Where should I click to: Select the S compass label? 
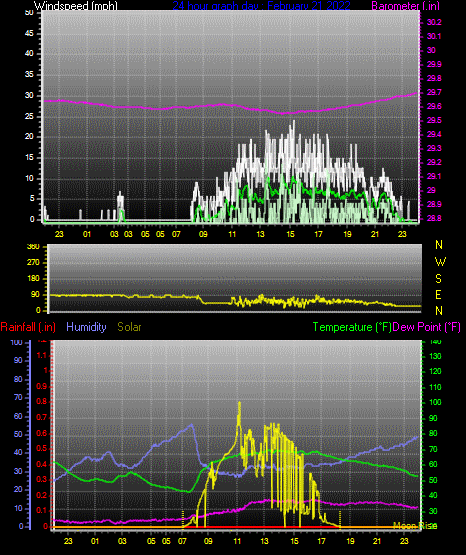coord(439,279)
